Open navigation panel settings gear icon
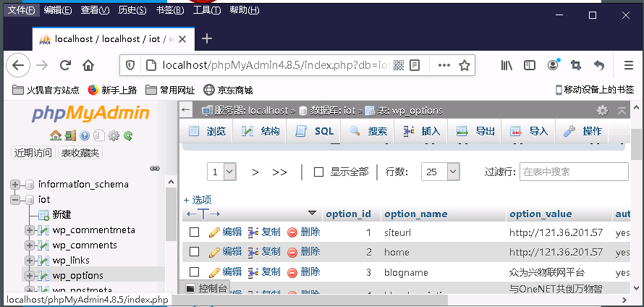The image size is (644, 307). [x=114, y=135]
